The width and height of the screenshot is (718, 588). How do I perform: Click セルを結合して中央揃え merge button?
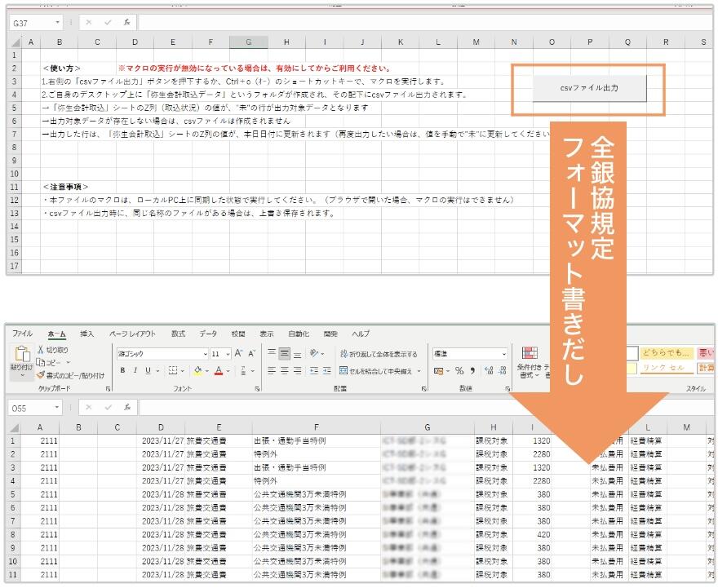(x=375, y=371)
